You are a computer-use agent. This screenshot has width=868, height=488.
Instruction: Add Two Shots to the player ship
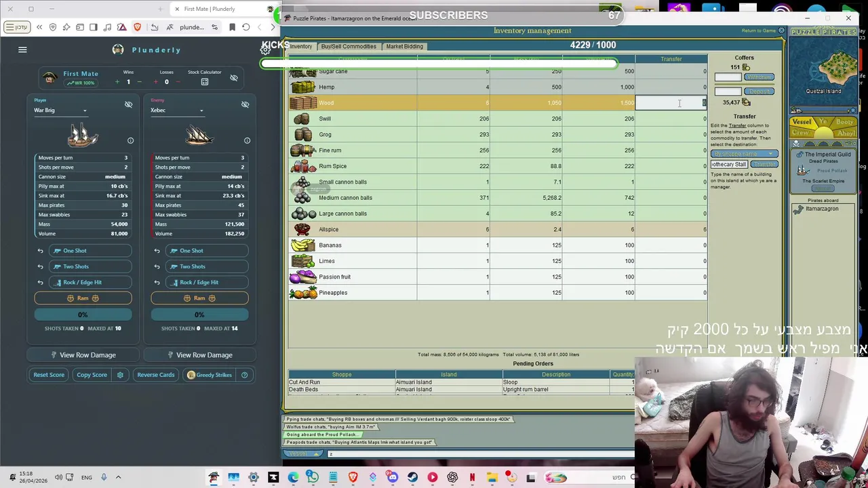90,266
